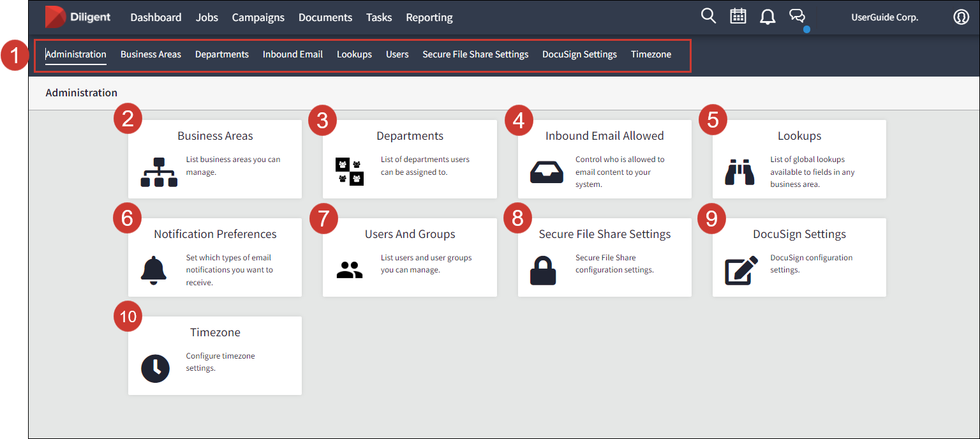The height and width of the screenshot is (439, 980).
Task: Click the user profile icon
Action: pos(961,17)
